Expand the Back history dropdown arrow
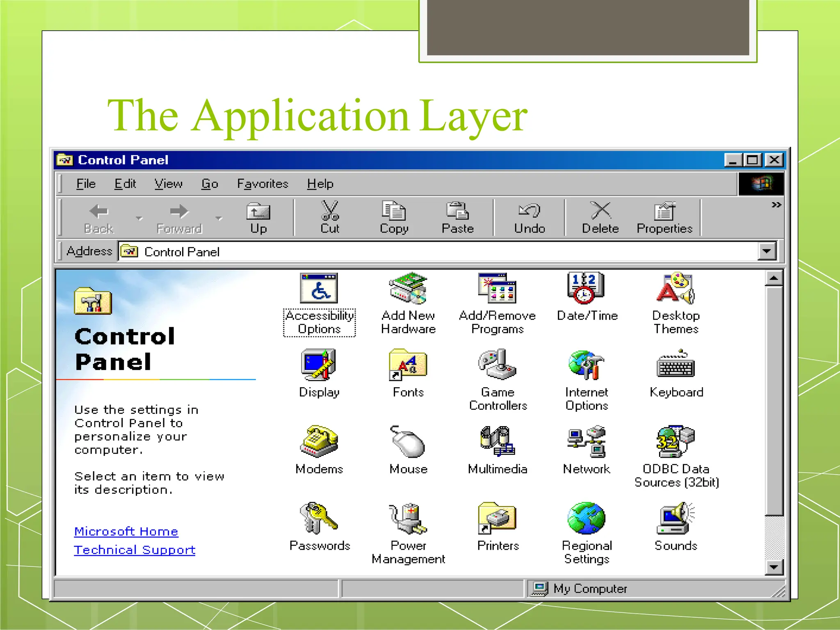The height and width of the screenshot is (630, 840). point(139,218)
